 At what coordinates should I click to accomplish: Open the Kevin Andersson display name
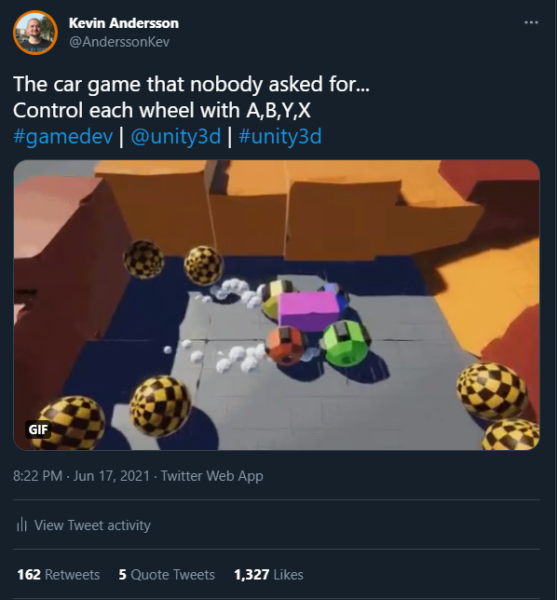124,23
